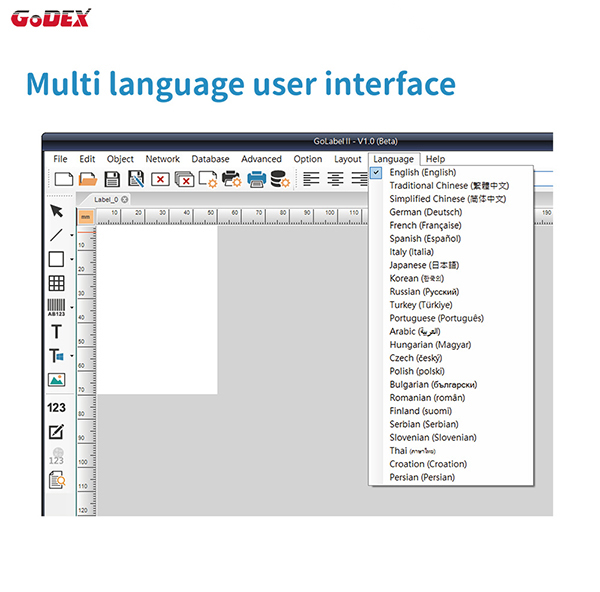The image size is (600, 592).
Task: Open the Edit menu
Action: 87,159
